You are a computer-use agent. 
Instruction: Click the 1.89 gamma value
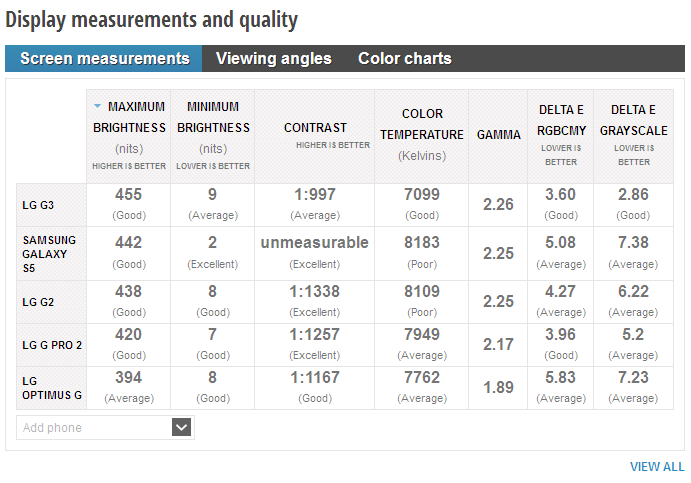tap(498, 388)
